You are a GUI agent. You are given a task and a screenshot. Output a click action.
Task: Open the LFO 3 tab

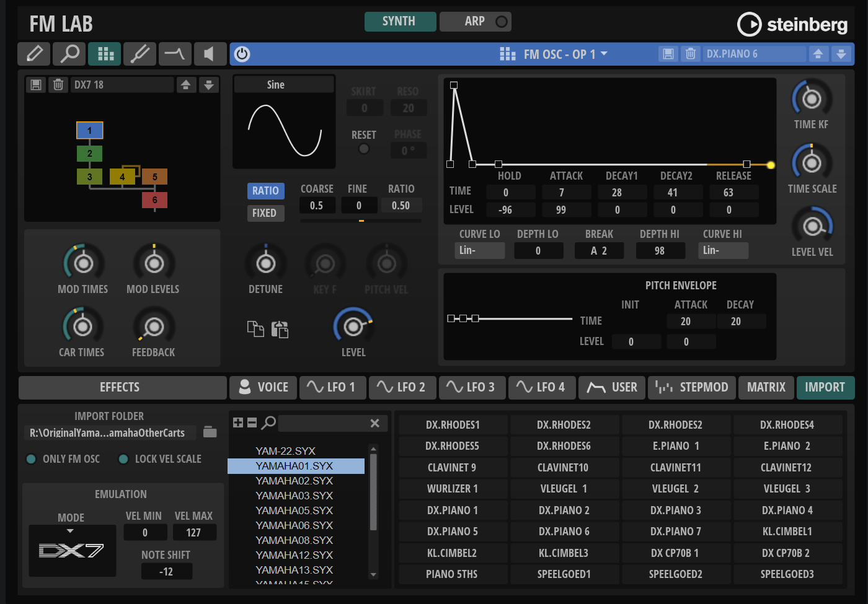[x=472, y=387]
